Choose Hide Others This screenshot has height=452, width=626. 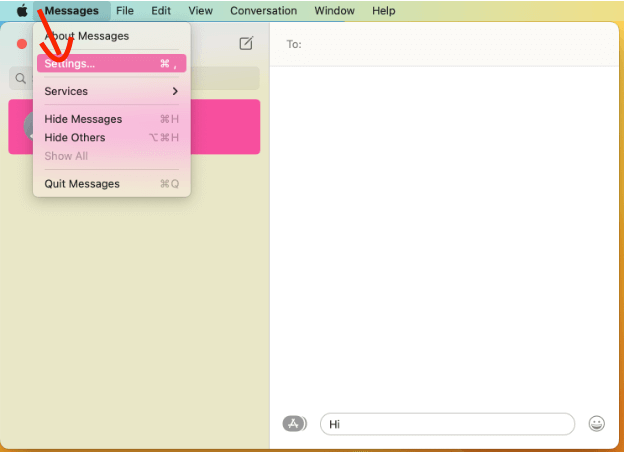coord(111,137)
